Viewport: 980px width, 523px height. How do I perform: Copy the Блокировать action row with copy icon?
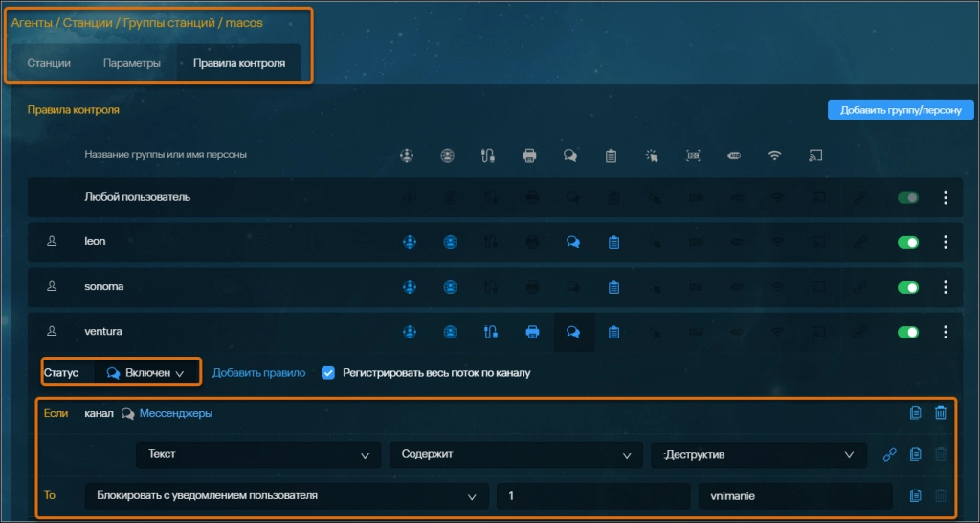click(x=915, y=495)
